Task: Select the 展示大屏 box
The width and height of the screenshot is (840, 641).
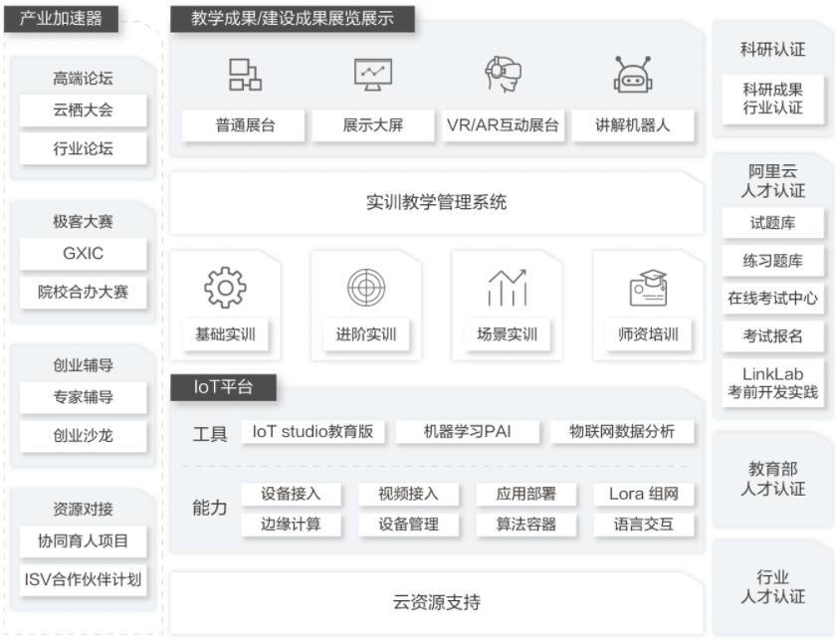Action: click(373, 125)
